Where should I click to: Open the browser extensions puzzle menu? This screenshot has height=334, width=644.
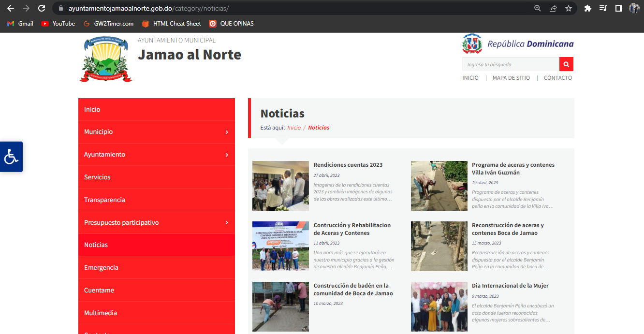click(x=588, y=8)
